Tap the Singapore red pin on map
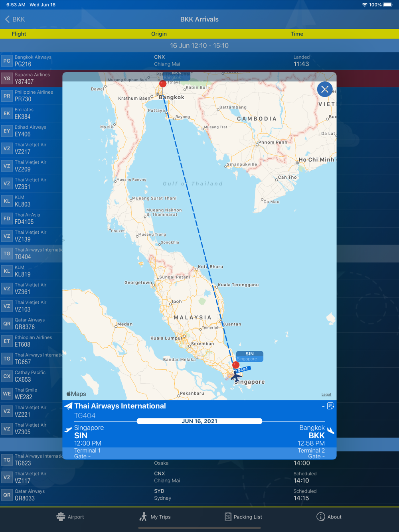 click(x=236, y=365)
